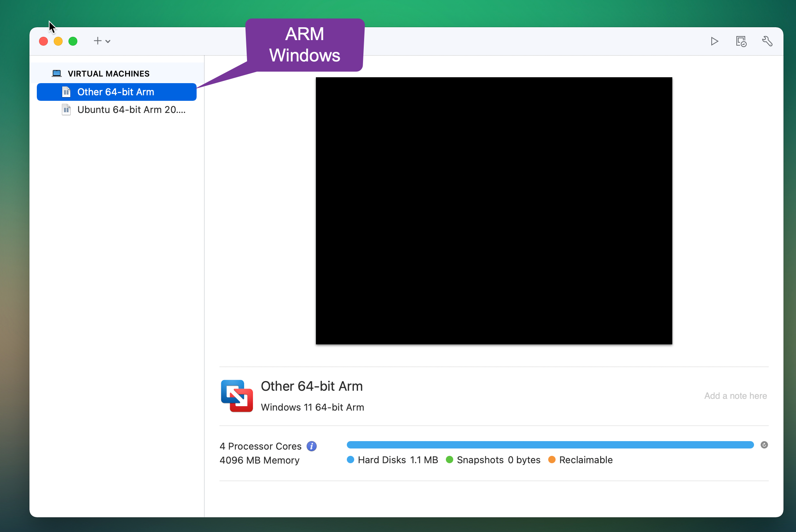Click the Hard Disks blue legend dot
This screenshot has height=532, width=796.
click(351, 460)
